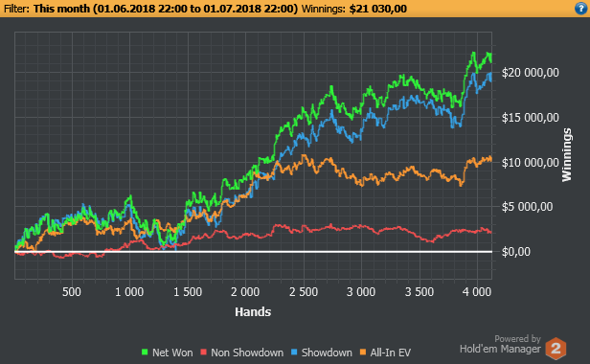Click the $0,00 axis label
590x364 pixels.
click(516, 252)
